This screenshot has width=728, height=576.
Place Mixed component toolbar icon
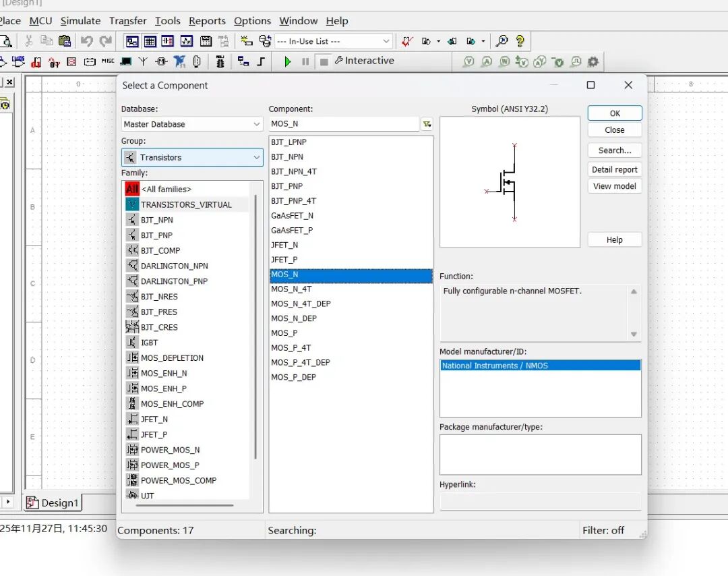(55, 62)
